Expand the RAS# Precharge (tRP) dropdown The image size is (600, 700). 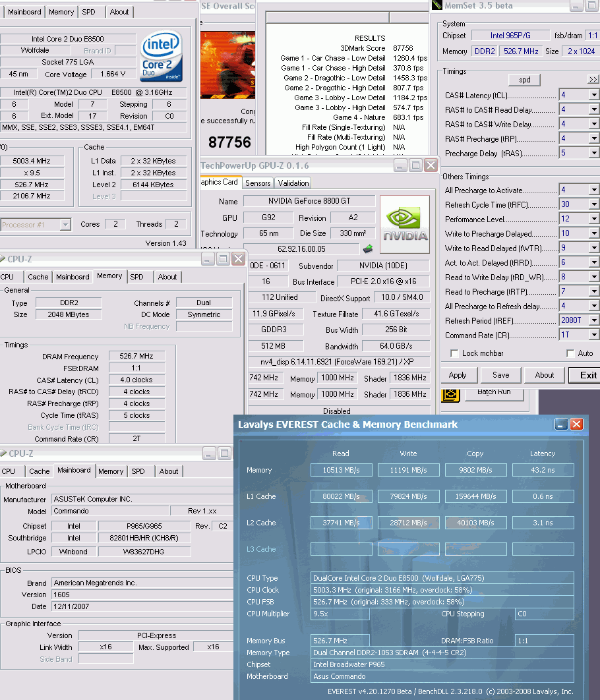pyautogui.click(x=594, y=138)
